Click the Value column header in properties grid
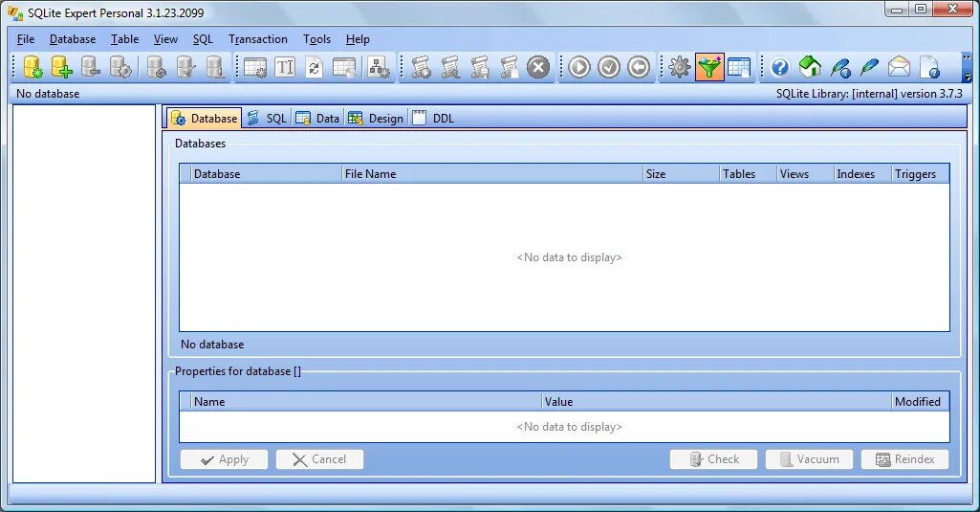 [717, 402]
